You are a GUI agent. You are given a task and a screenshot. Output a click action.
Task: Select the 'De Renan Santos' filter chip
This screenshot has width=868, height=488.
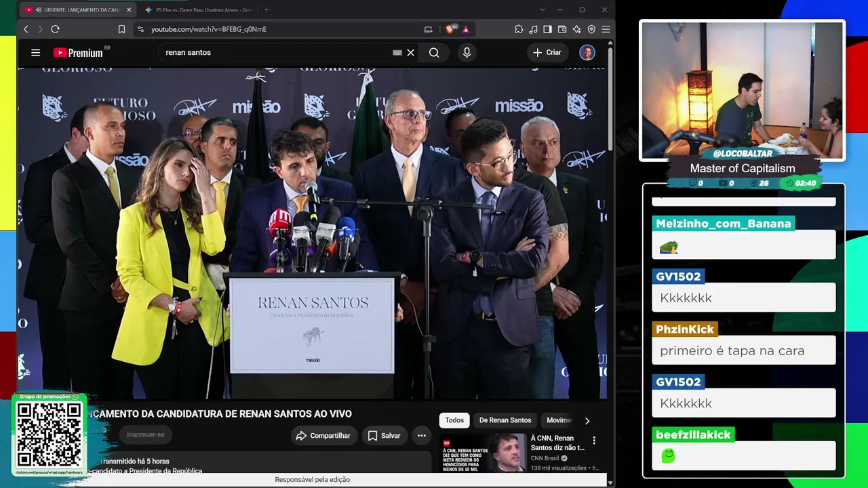point(505,420)
